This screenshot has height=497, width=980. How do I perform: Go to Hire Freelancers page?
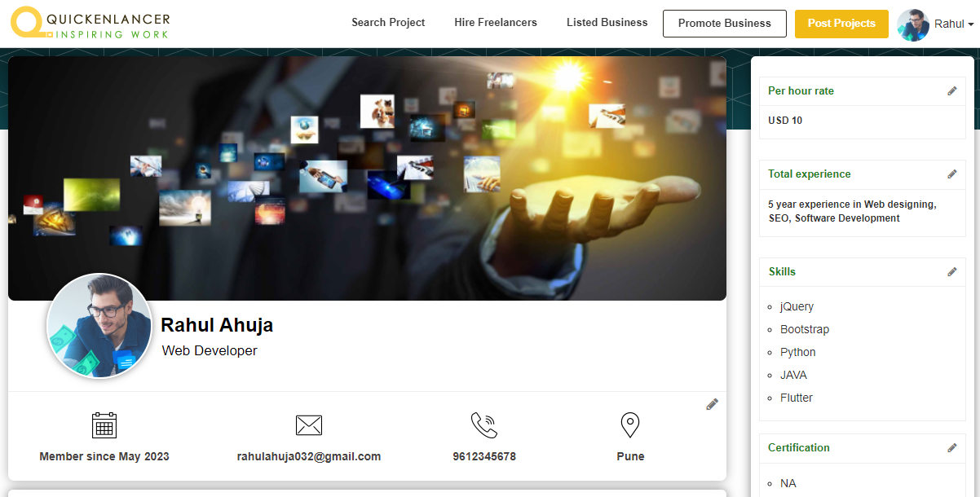[496, 23]
